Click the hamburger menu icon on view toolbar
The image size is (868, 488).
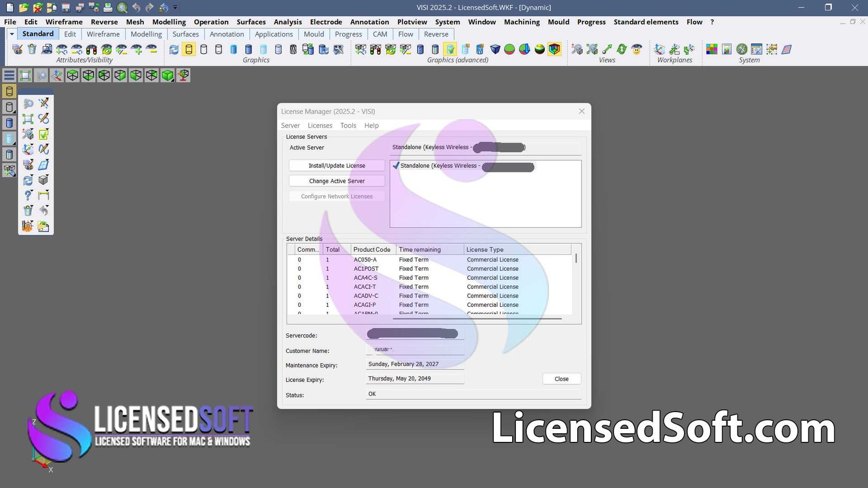(9, 75)
